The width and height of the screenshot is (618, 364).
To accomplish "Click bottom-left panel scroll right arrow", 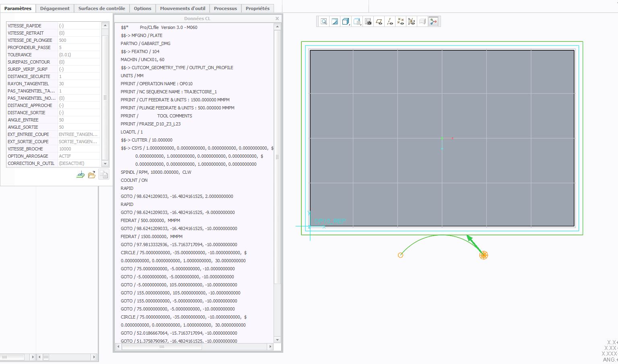I will pyautogui.click(x=94, y=357).
